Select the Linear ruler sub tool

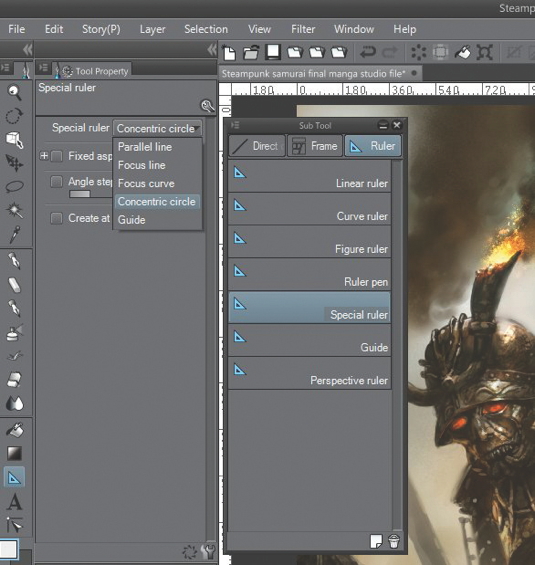pyautogui.click(x=309, y=176)
